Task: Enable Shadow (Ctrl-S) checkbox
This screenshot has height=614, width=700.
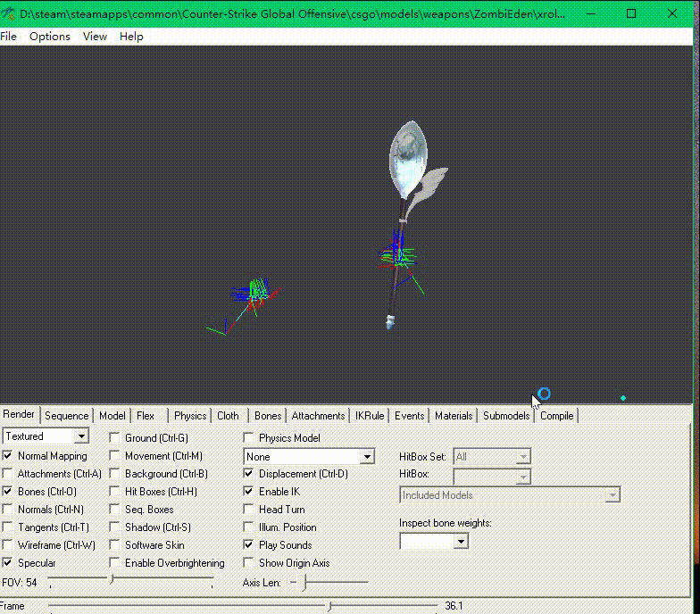Action: coord(114,527)
